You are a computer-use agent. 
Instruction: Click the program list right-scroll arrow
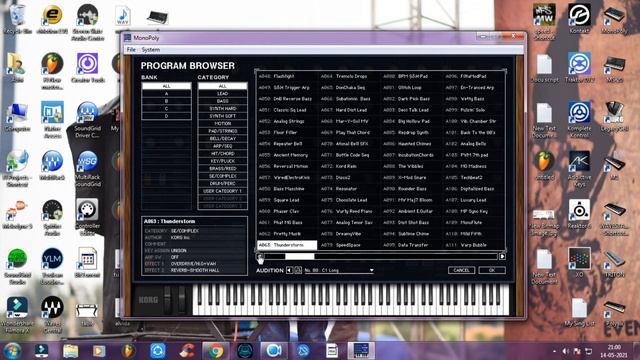502,257
